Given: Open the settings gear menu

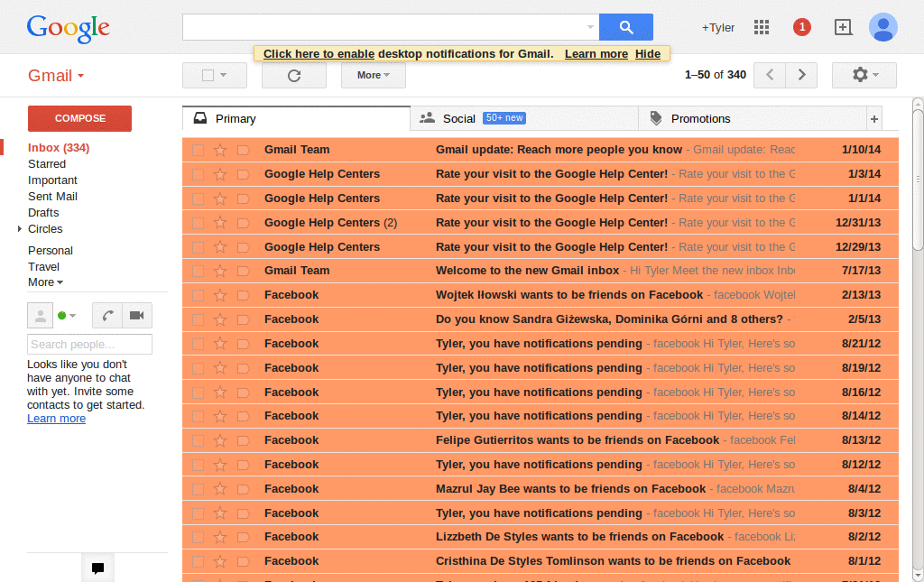Looking at the screenshot, I should [864, 75].
